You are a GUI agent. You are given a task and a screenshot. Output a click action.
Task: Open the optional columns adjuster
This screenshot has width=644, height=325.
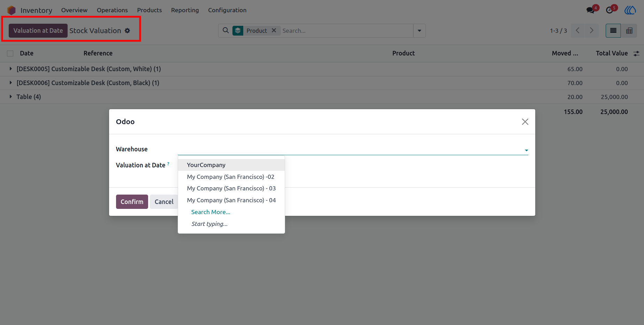636,53
